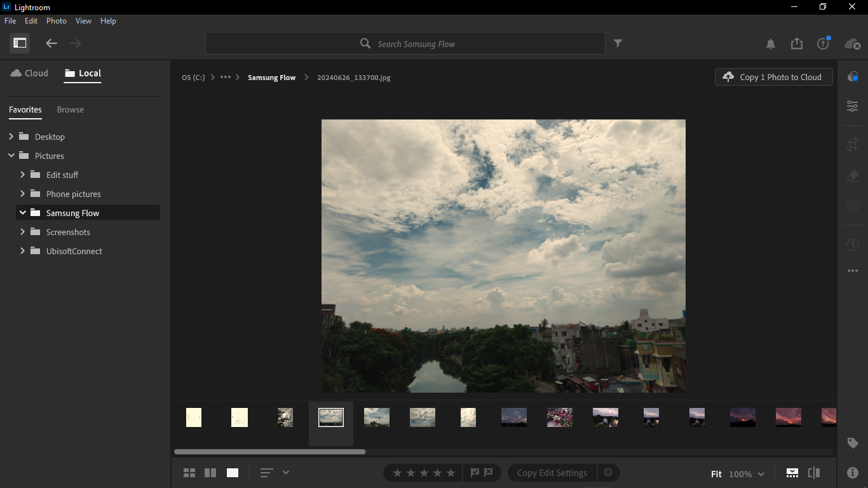
Task: Switch to the Browse tab
Action: [70, 109]
